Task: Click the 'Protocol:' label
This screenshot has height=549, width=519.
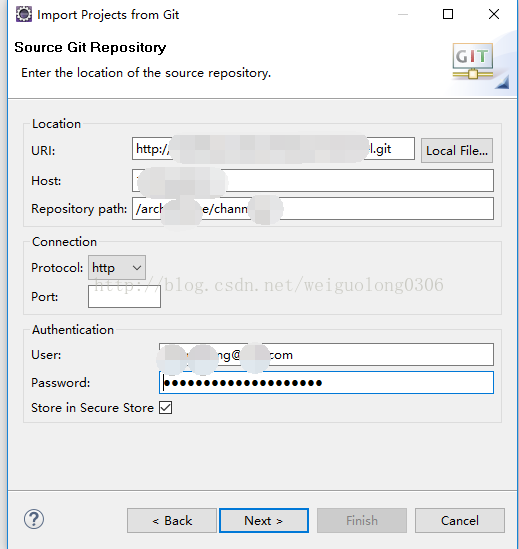Action: click(x=57, y=267)
